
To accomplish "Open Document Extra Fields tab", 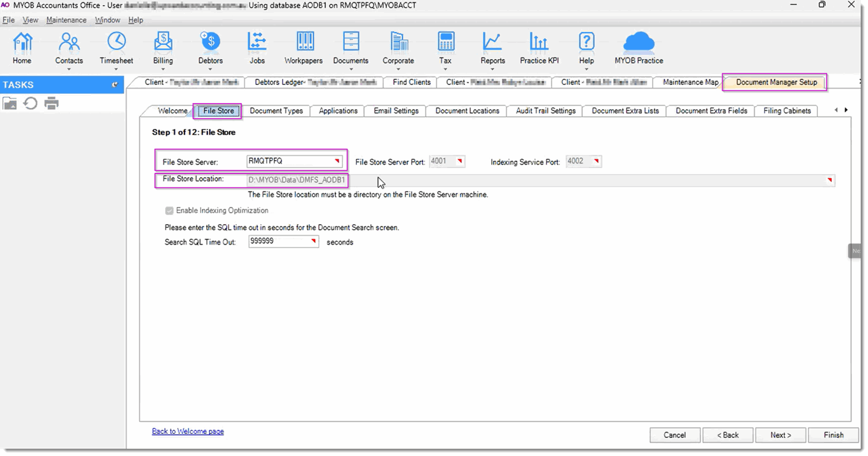I will click(711, 111).
